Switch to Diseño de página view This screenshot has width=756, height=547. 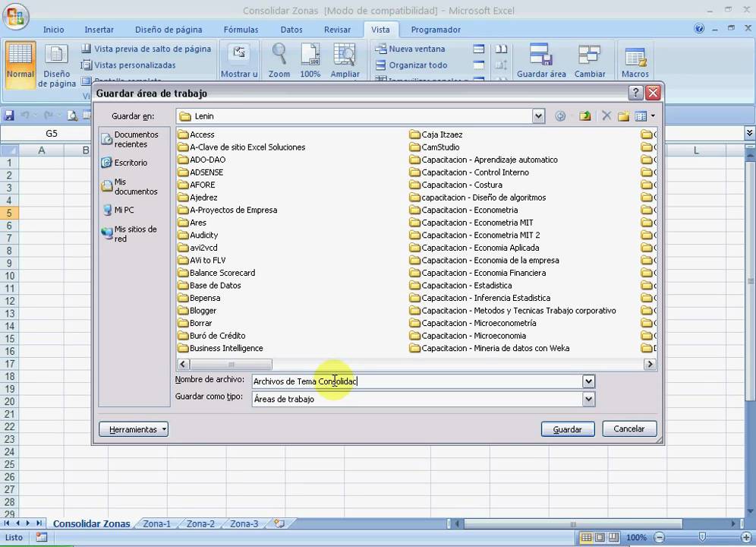(57, 65)
